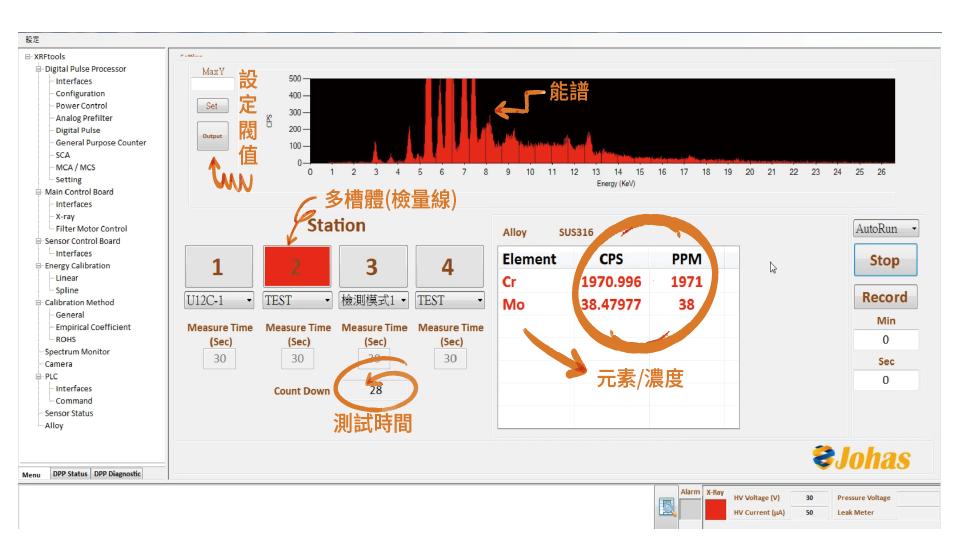Select Linear under Energy Calibration

click(x=67, y=278)
